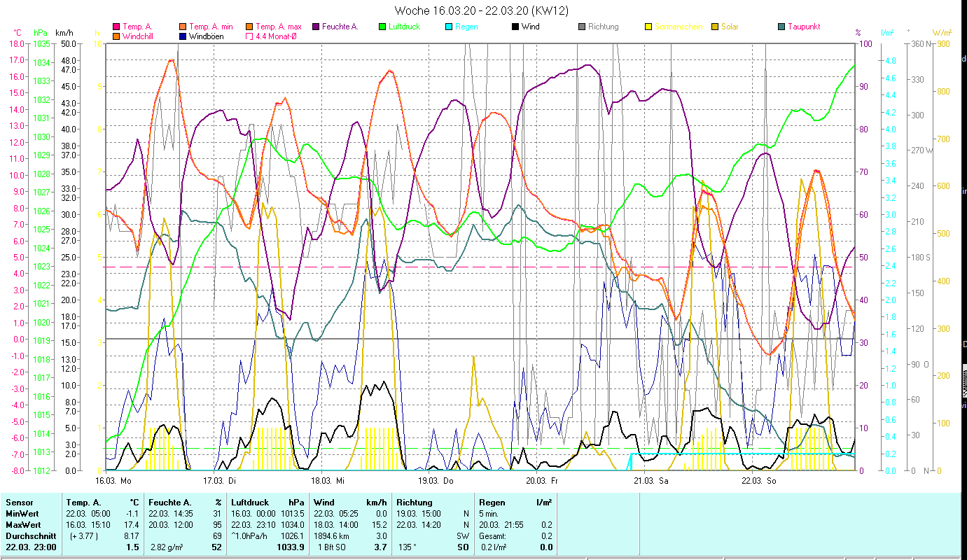Image resolution: width=967 pixels, height=560 pixels.
Task: Click the '22.03. 23:00' timestamp in the Sensor column
Action: 30,547
